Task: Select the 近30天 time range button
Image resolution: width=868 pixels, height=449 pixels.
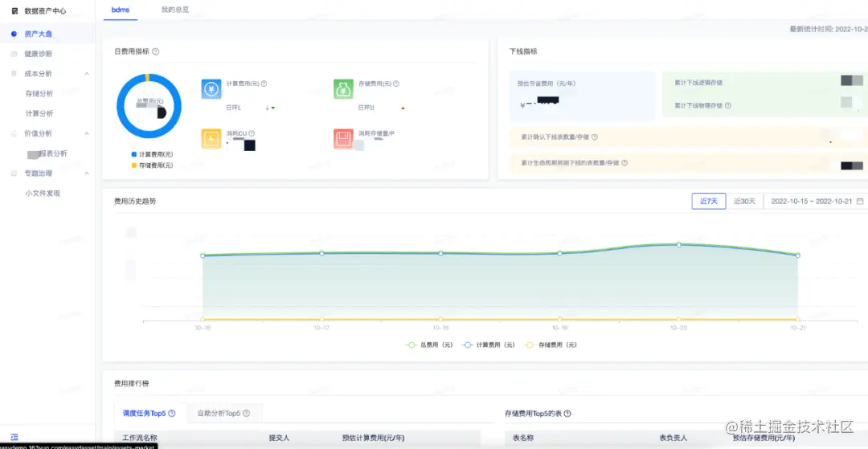Action: point(744,202)
